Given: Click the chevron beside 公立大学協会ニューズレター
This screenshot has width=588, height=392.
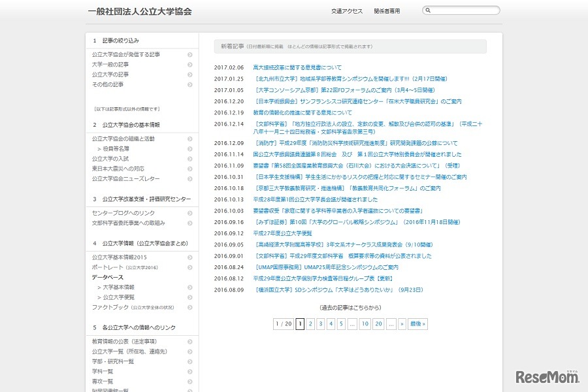Looking at the screenshot, I should pos(189,178).
